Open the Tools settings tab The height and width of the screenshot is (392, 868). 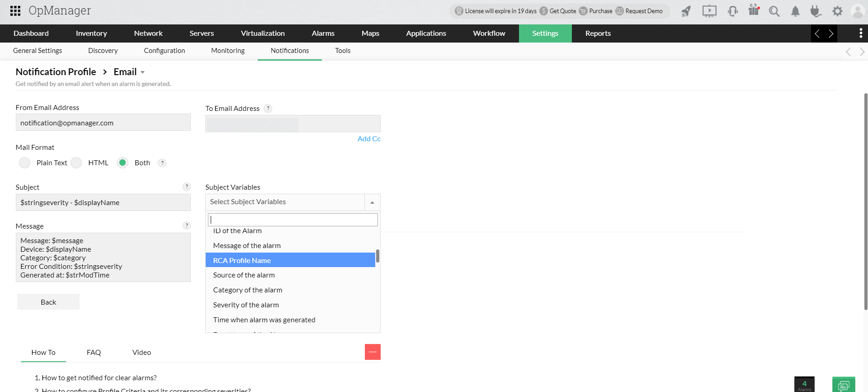(343, 51)
